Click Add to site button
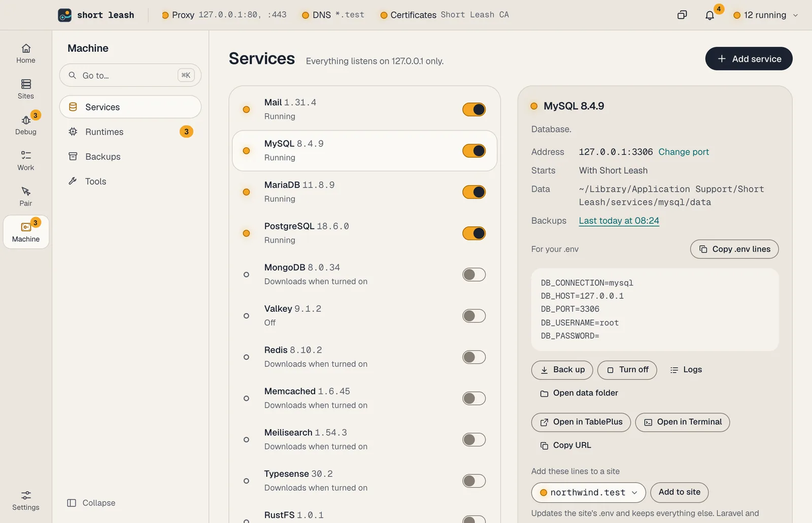This screenshot has height=523, width=812. pyautogui.click(x=680, y=492)
